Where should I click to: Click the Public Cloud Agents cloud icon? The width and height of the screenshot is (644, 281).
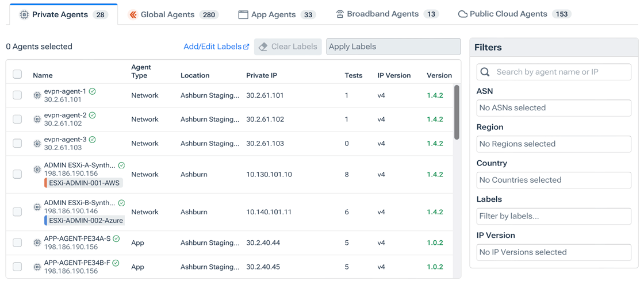(x=462, y=15)
